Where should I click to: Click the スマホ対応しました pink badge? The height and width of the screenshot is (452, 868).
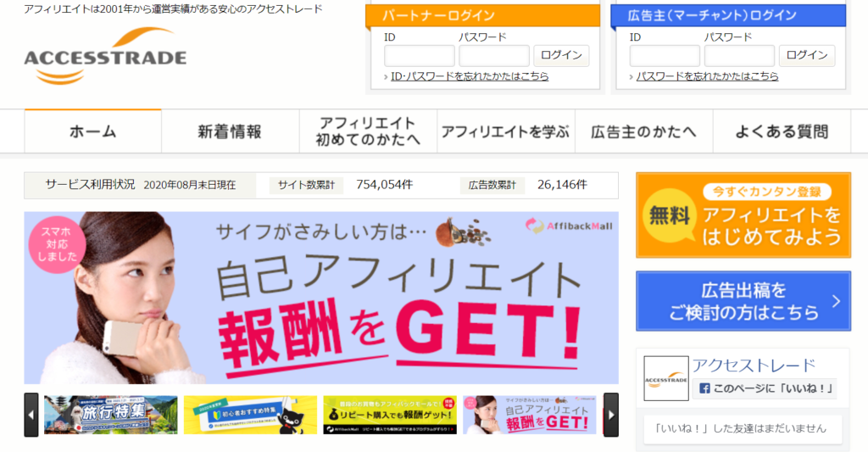pyautogui.click(x=57, y=244)
